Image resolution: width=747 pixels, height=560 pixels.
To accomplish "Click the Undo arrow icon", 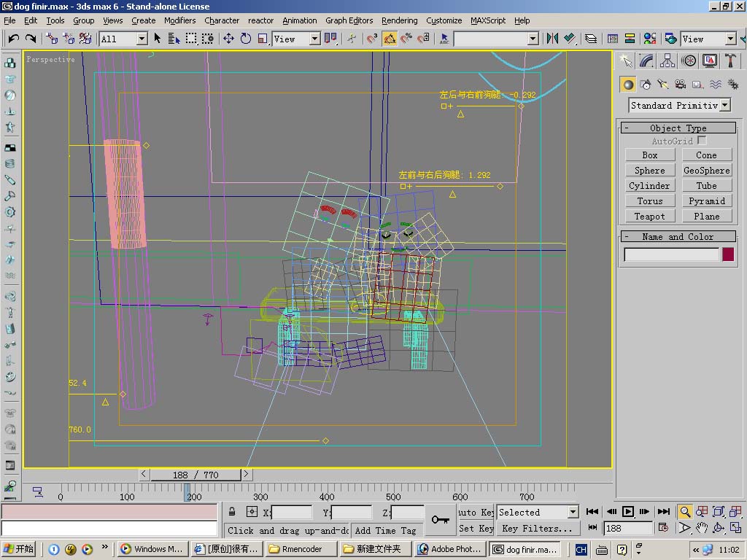I will coord(14,39).
